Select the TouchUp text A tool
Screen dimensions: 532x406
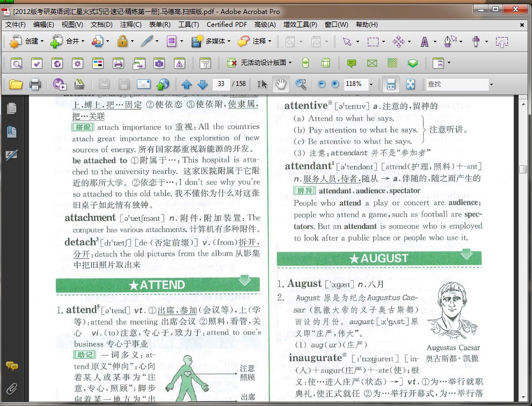pos(425,41)
